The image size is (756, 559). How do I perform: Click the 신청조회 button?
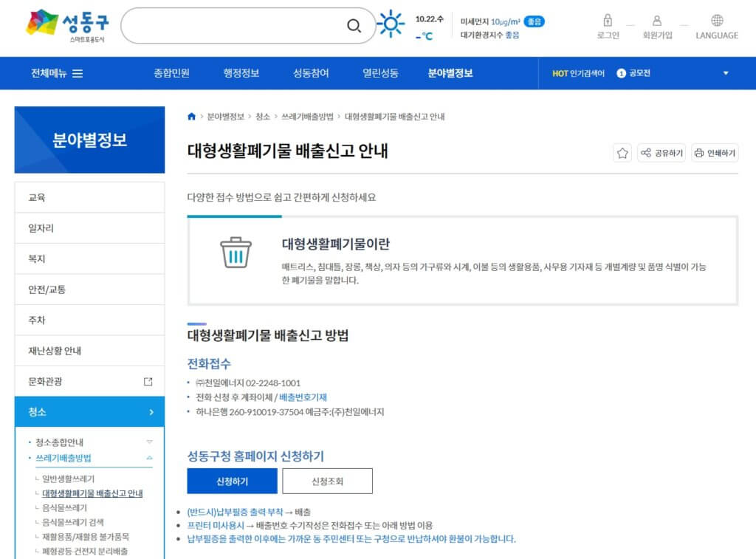pos(327,481)
